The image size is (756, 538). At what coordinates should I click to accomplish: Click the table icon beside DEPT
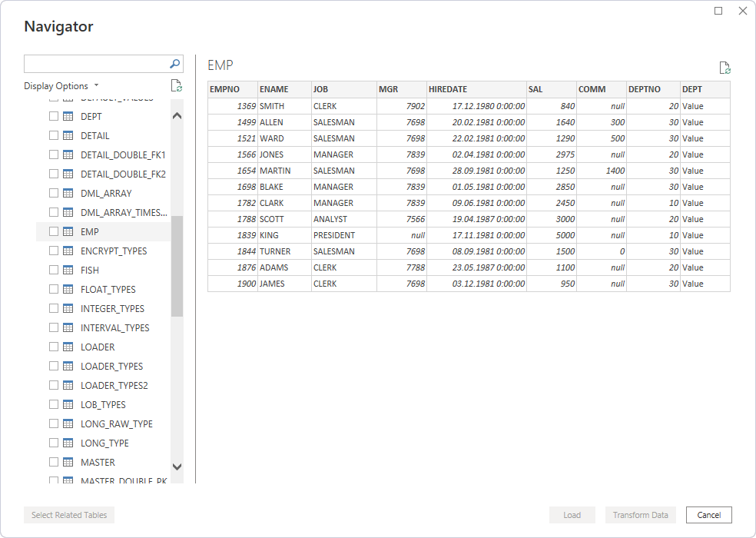68,116
